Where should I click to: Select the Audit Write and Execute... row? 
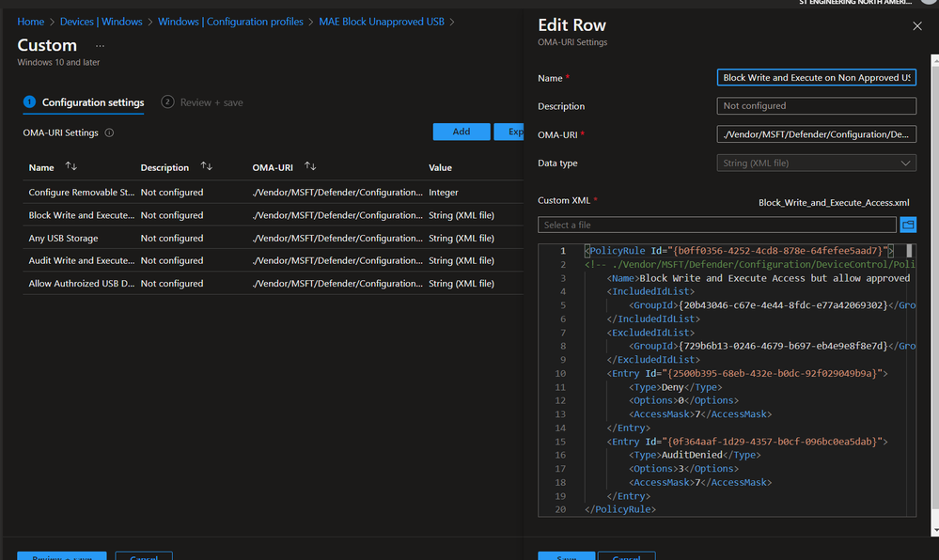274,260
